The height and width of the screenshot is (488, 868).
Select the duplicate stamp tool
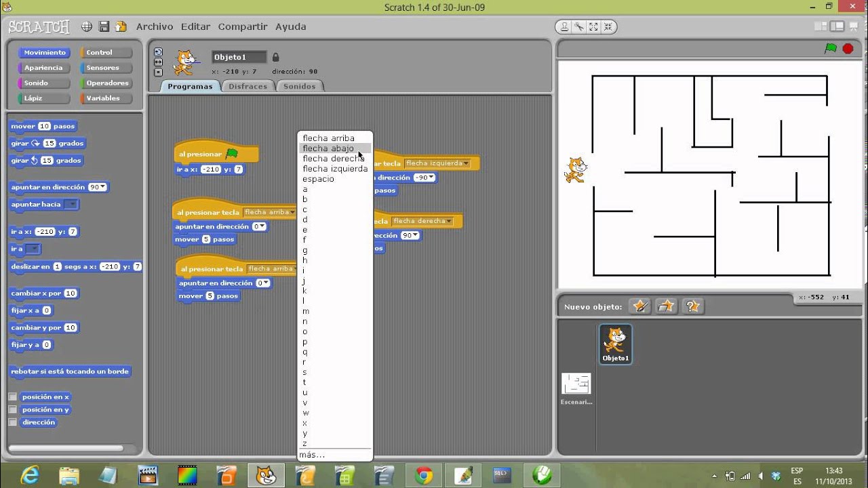coord(564,26)
